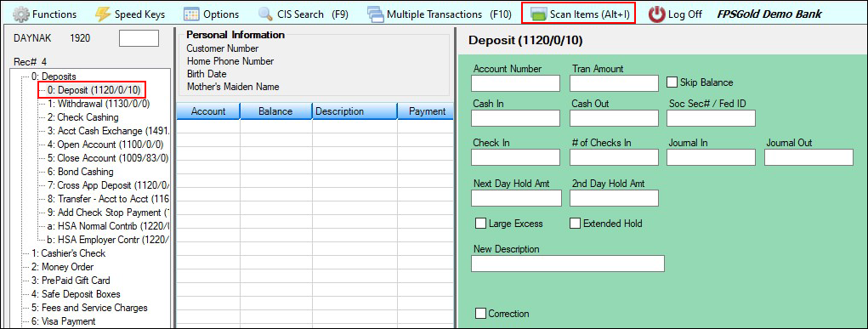Viewport: 868px width, 329px height.
Task: Click the Log Off power icon
Action: 656,14
